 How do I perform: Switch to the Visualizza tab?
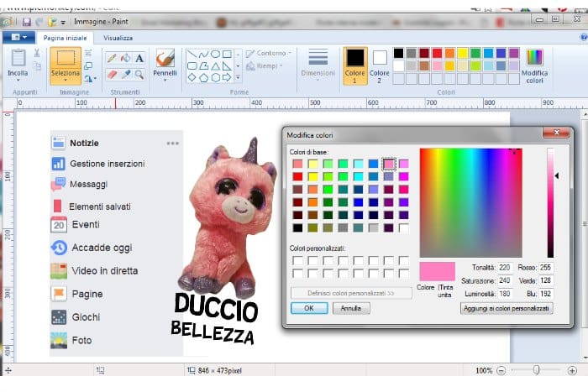point(118,38)
